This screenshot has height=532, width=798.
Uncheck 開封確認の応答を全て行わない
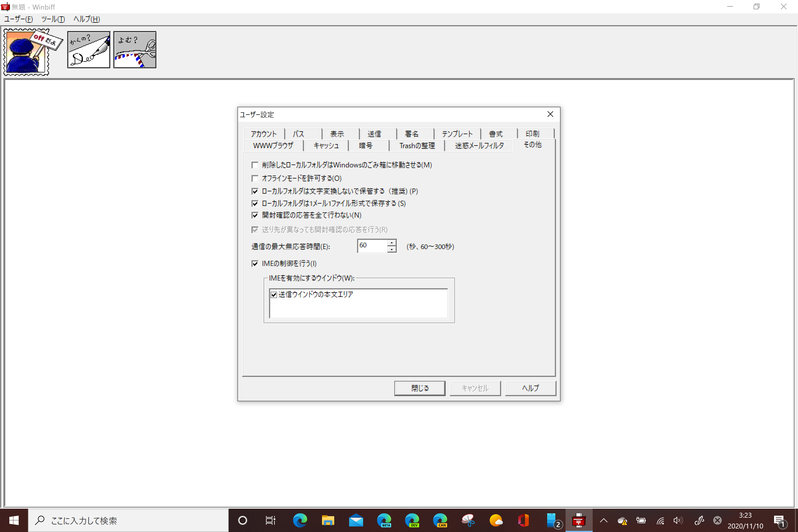(x=255, y=216)
